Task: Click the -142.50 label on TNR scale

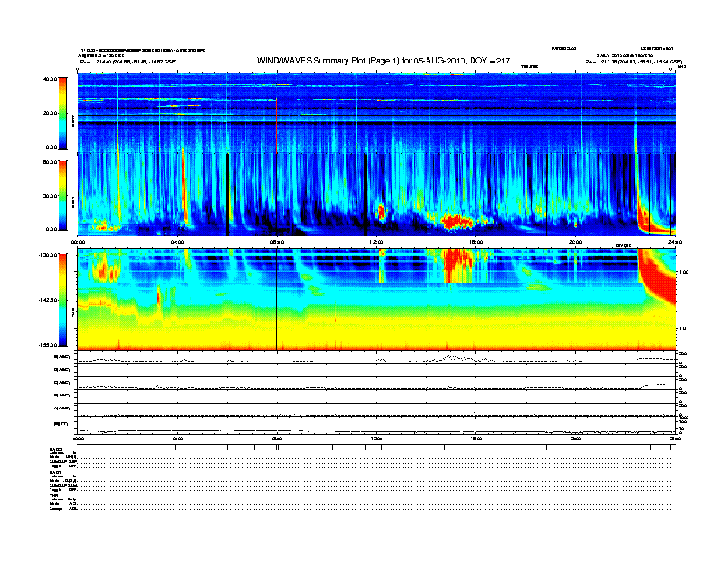Action: [x=48, y=300]
